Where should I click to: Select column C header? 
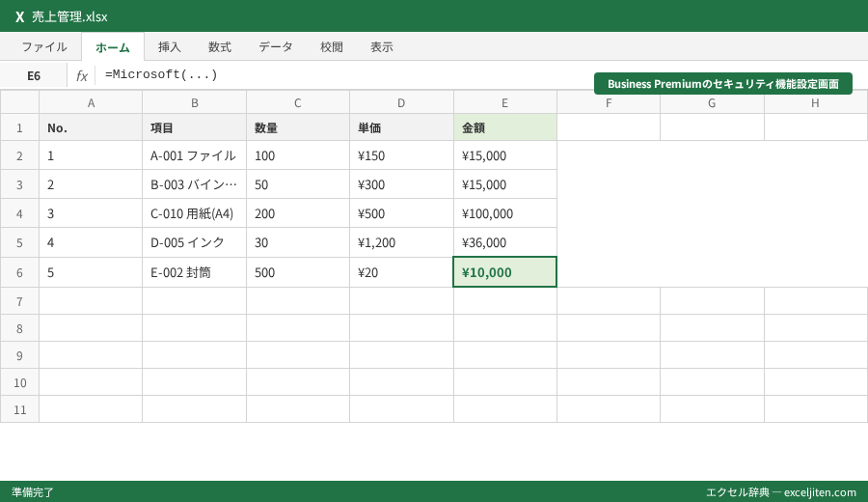[x=298, y=102]
